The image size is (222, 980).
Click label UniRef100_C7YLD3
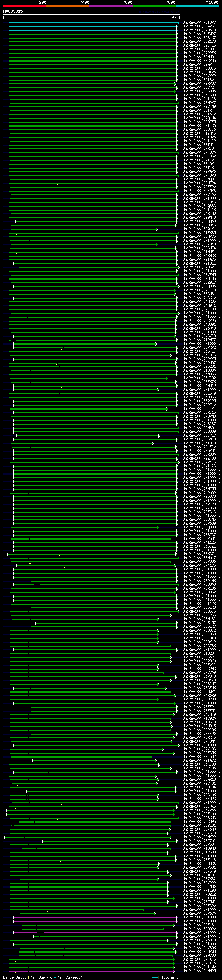[199, 749]
